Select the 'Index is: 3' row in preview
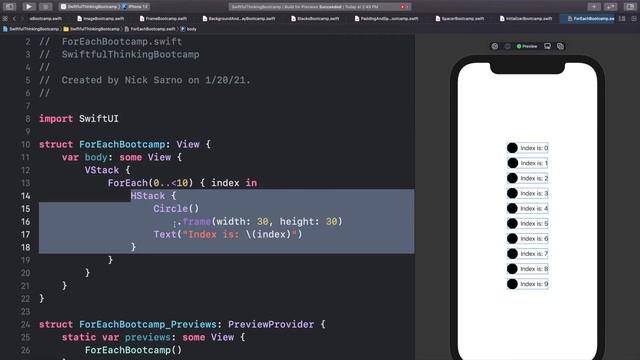 click(527, 193)
